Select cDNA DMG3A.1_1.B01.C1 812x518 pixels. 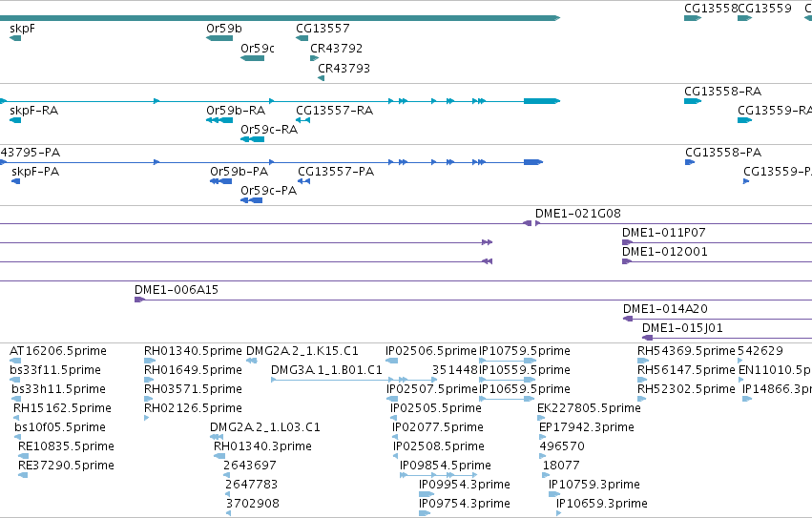(354, 380)
